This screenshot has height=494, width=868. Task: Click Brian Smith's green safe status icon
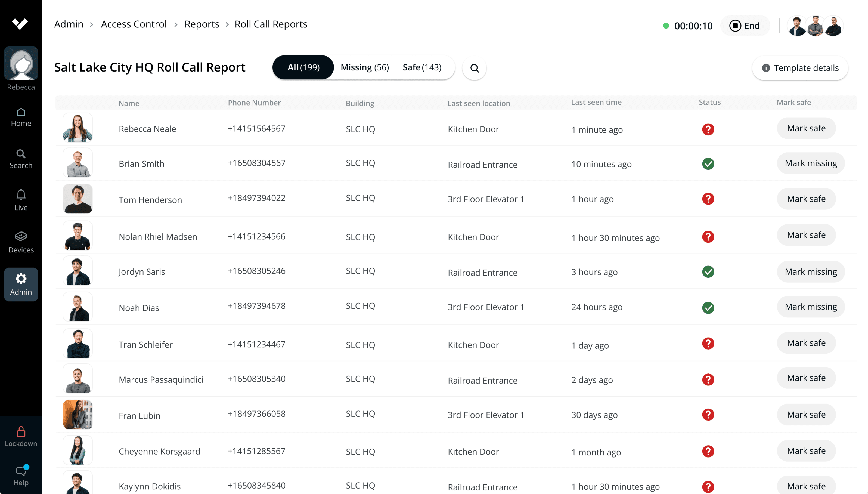tap(708, 164)
